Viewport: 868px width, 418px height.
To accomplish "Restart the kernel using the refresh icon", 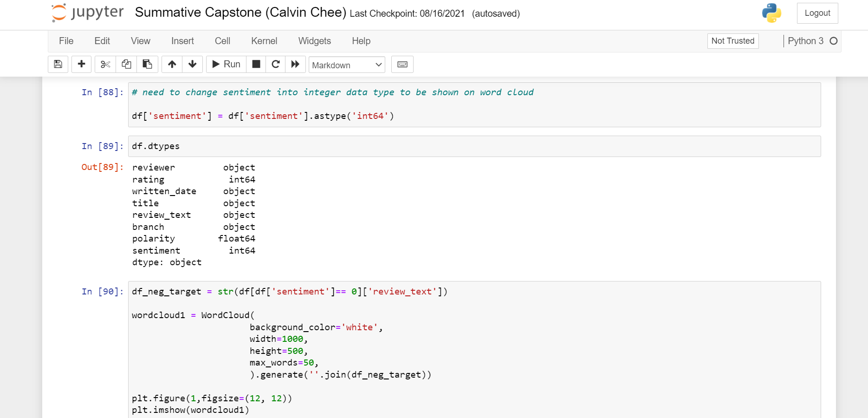I will click(276, 64).
